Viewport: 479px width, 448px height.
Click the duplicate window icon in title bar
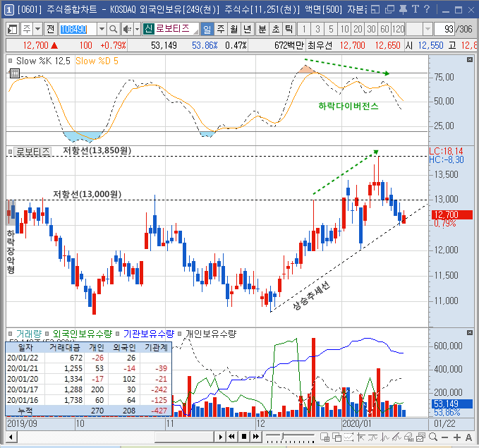tap(389, 10)
